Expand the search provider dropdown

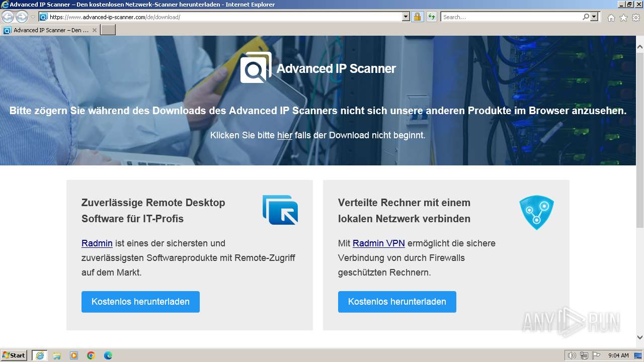pos(595,17)
